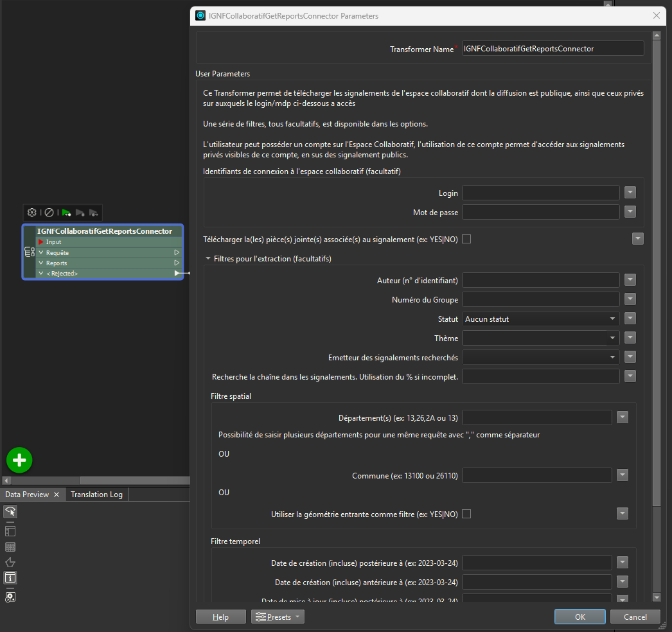Click the Commune input field

pos(537,475)
